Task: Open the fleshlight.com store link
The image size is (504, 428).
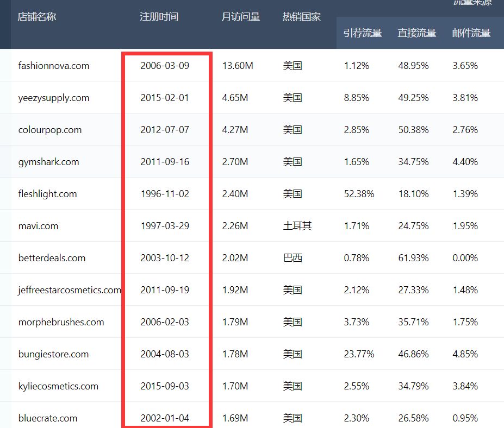Action: tap(47, 194)
